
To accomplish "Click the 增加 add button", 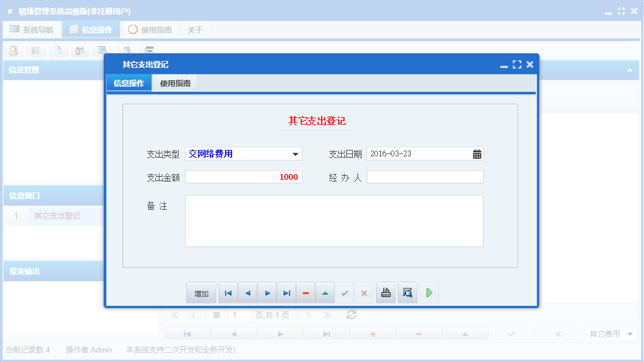I will click(x=201, y=292).
